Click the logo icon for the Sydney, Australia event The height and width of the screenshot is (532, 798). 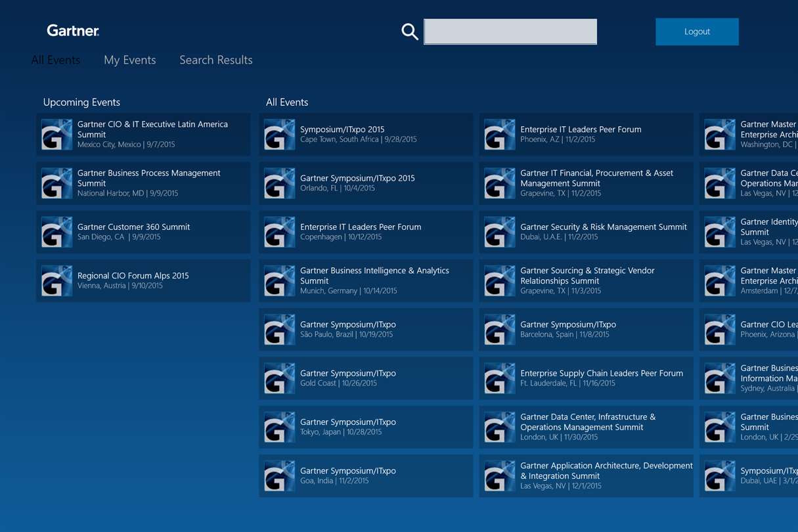pos(720,378)
